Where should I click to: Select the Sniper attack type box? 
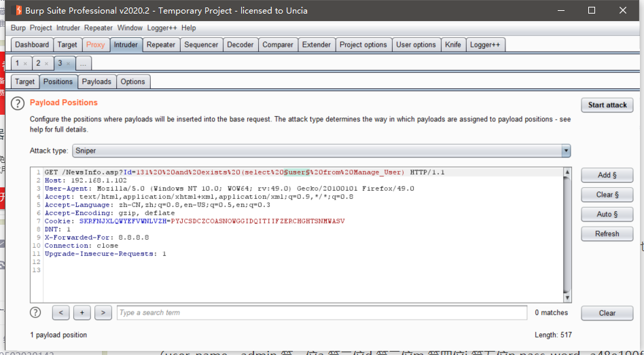pyautogui.click(x=321, y=151)
